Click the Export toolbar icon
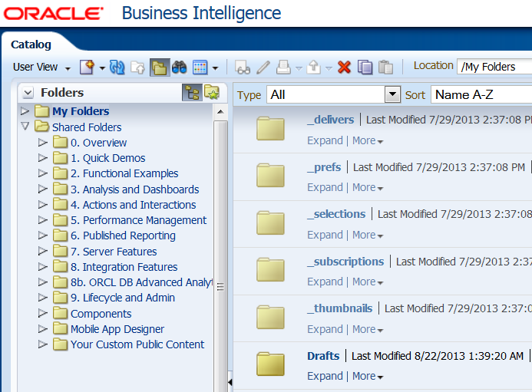The image size is (532, 392). coord(314,68)
